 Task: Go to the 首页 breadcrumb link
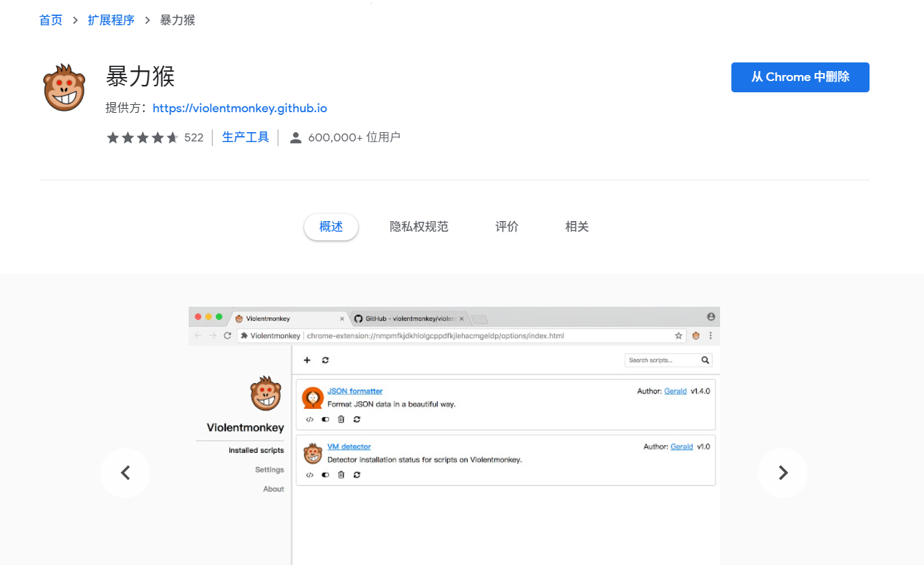tap(50, 20)
